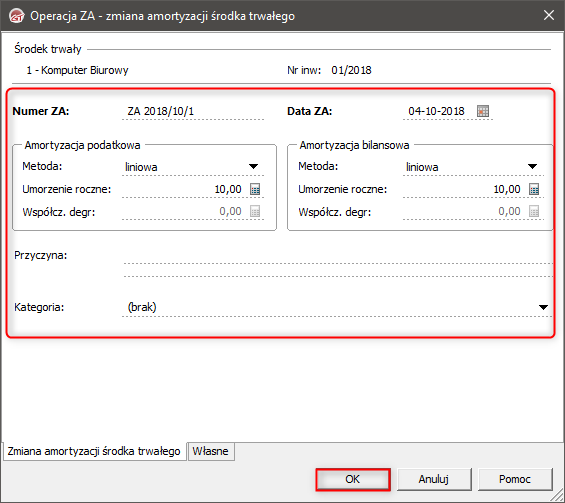Open the Kategoria dropdown list
The height and width of the screenshot is (503, 565).
point(543,307)
